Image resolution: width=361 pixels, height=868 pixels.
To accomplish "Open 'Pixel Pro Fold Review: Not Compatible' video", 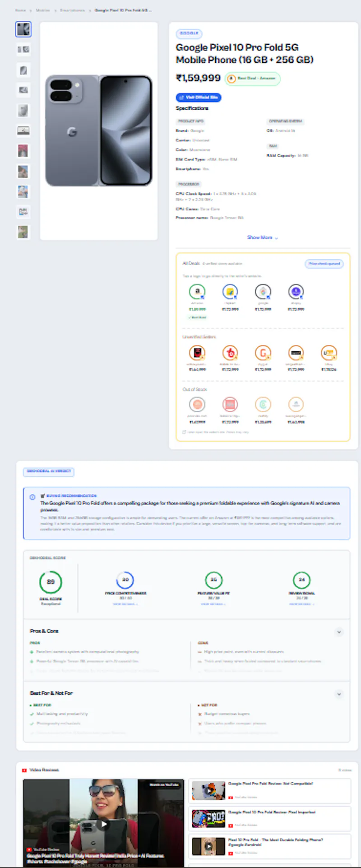I will [x=270, y=791].
